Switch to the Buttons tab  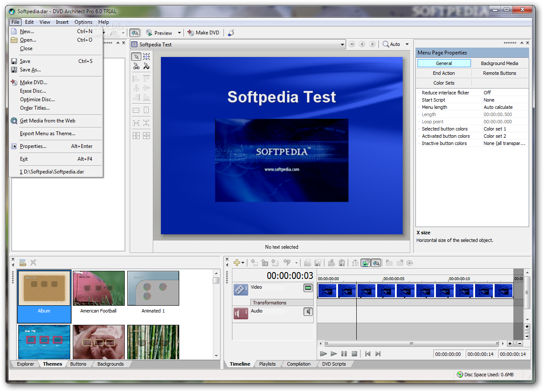click(78, 364)
